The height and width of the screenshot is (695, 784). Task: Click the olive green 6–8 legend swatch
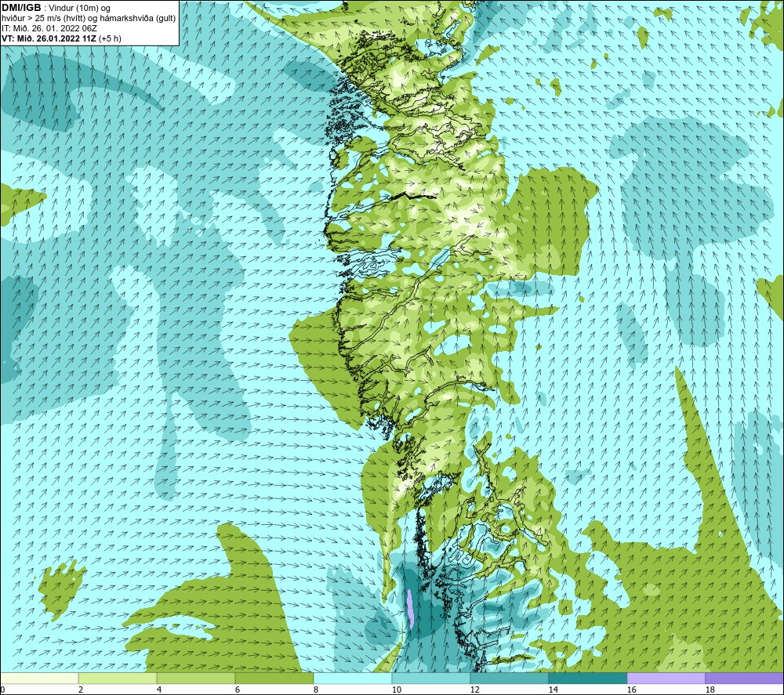(274, 678)
